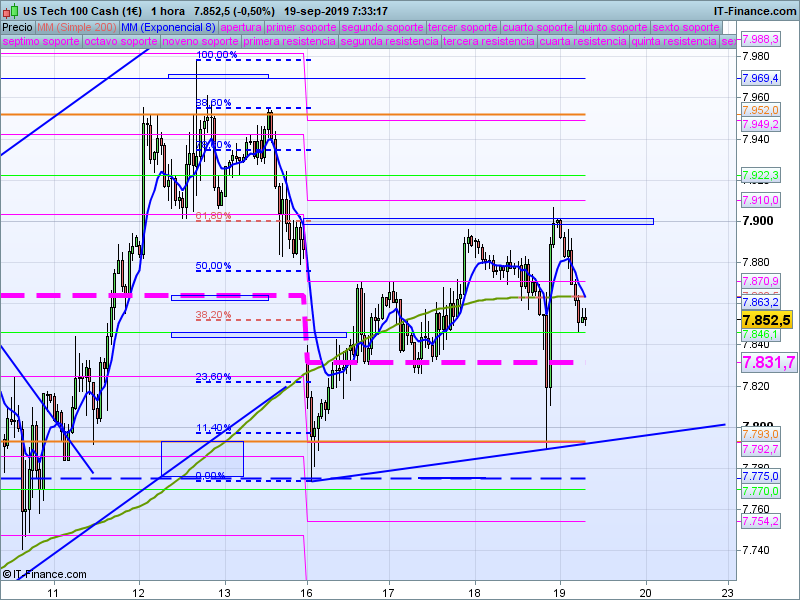
Task: Click the yellow current price tag 7.852,5
Action: point(766,320)
